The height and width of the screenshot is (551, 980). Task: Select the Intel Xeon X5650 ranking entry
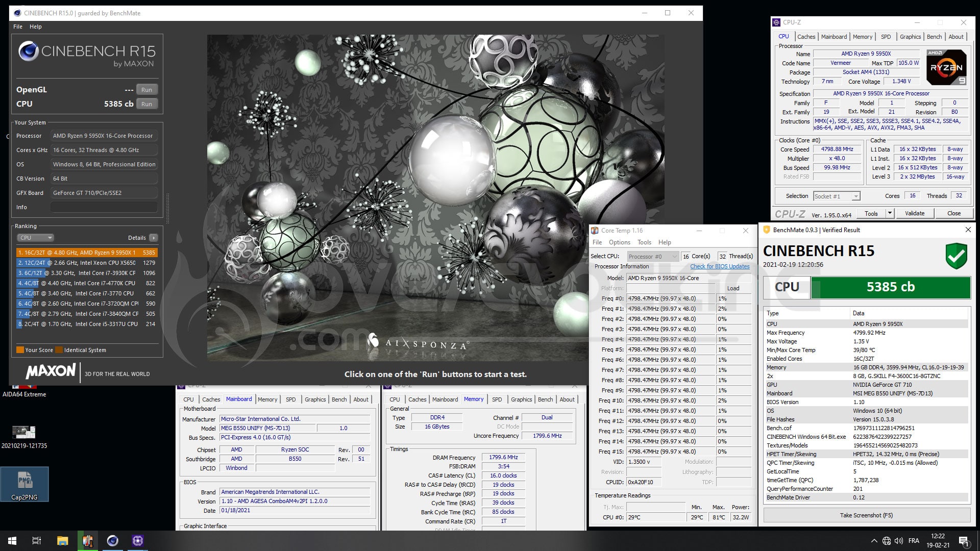coord(86,263)
